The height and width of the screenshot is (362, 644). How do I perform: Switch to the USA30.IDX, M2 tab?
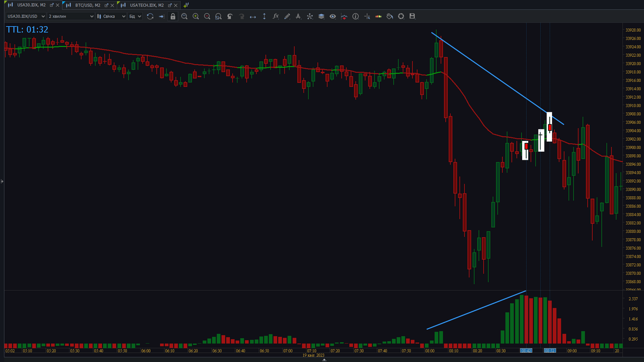[31, 5]
